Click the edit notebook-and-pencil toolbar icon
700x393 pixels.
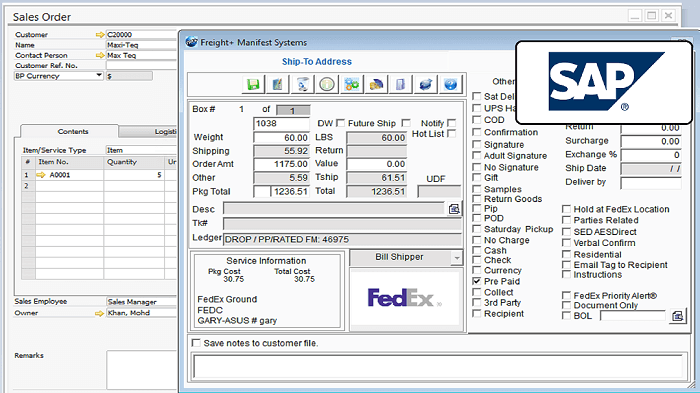pos(278,84)
